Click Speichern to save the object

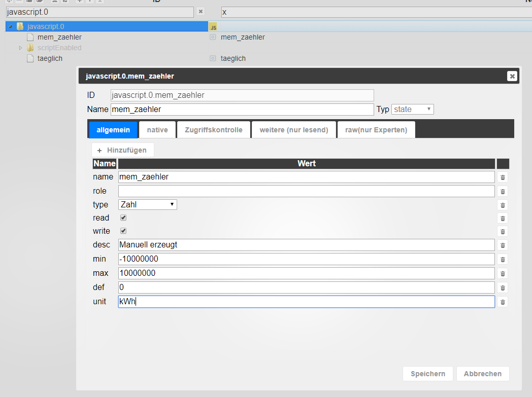(x=428, y=374)
